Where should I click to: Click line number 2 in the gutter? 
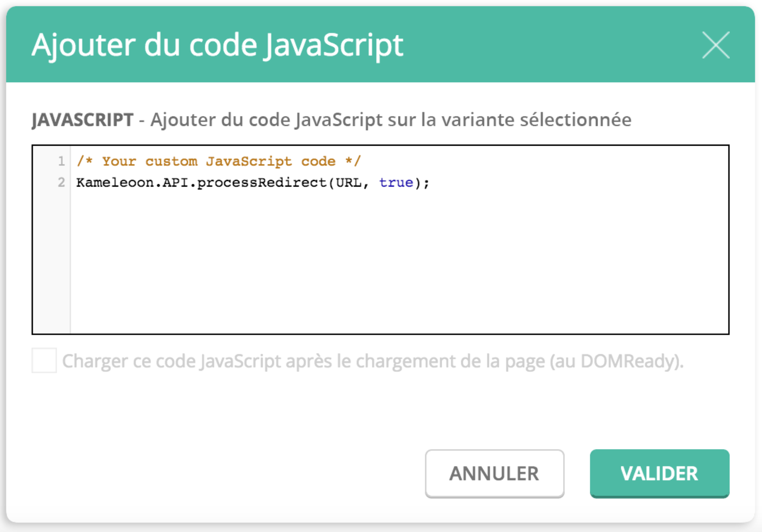(61, 183)
